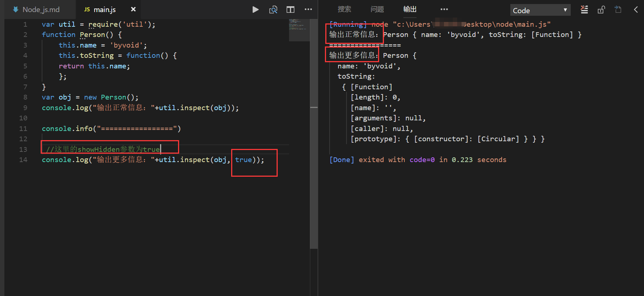
Task: Place cursor on the showHidden comment line
Action: [110, 149]
